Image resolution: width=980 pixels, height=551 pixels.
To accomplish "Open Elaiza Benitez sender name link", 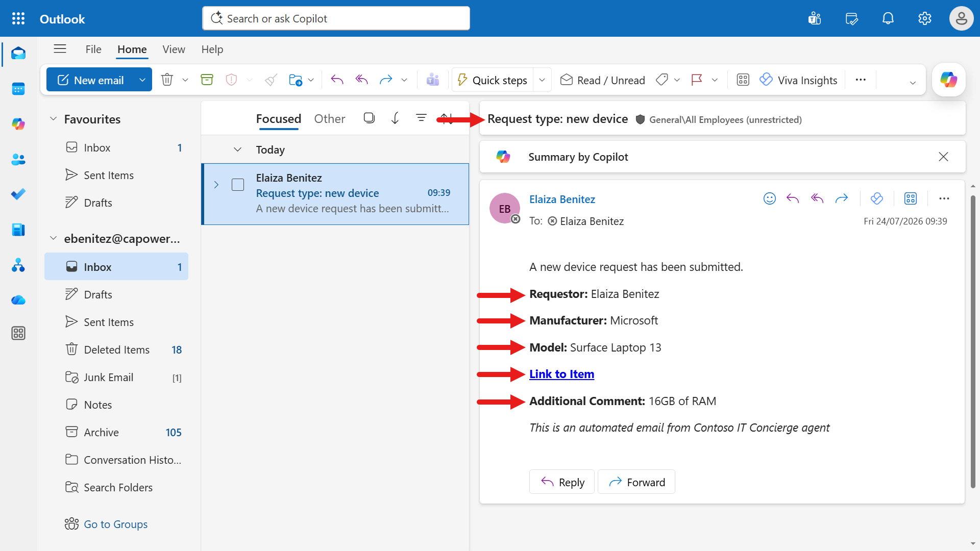I will point(562,199).
